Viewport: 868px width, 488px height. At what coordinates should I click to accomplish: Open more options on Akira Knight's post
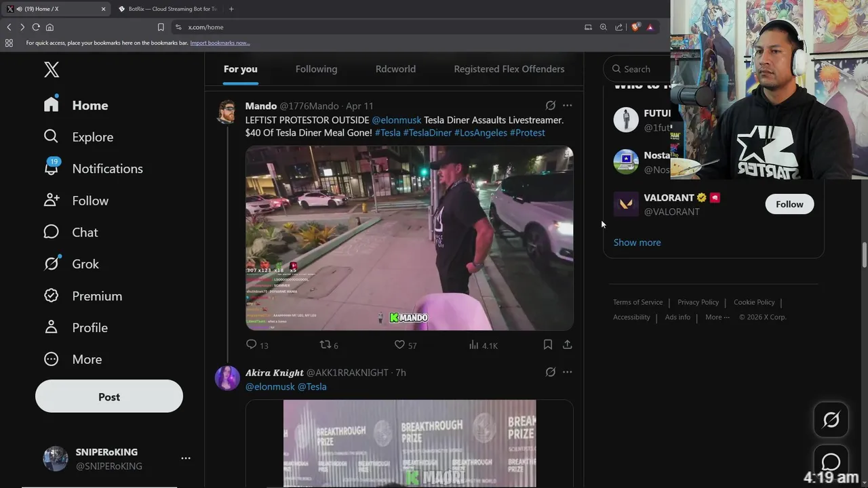coord(567,372)
